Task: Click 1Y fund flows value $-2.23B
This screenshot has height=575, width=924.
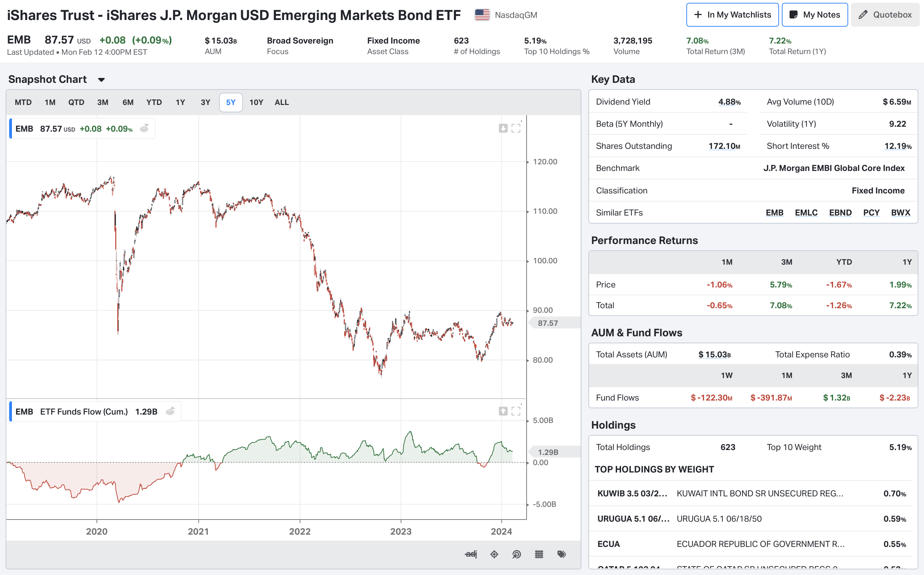Action: (895, 397)
